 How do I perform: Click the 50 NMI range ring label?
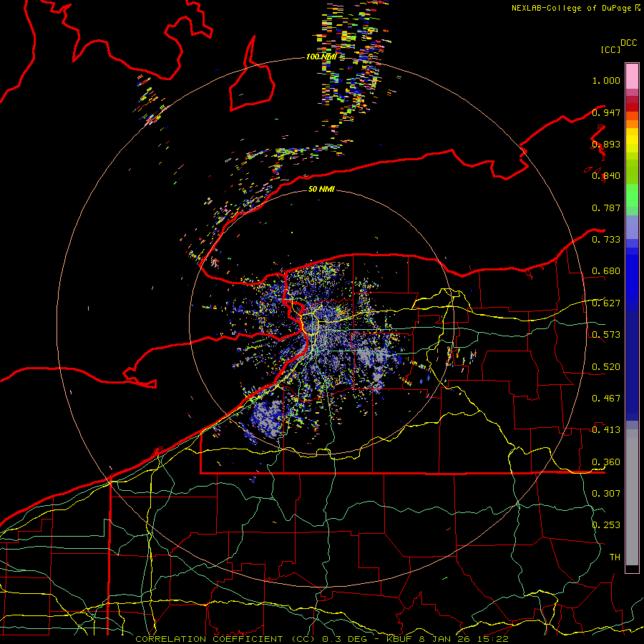coord(321,190)
